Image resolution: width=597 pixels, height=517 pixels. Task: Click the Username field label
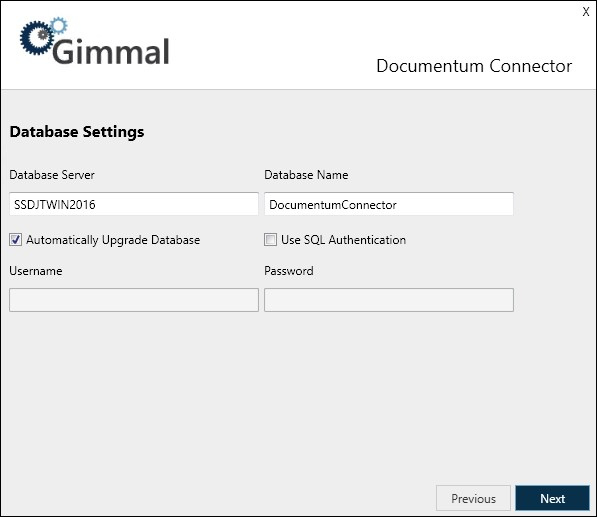36,271
